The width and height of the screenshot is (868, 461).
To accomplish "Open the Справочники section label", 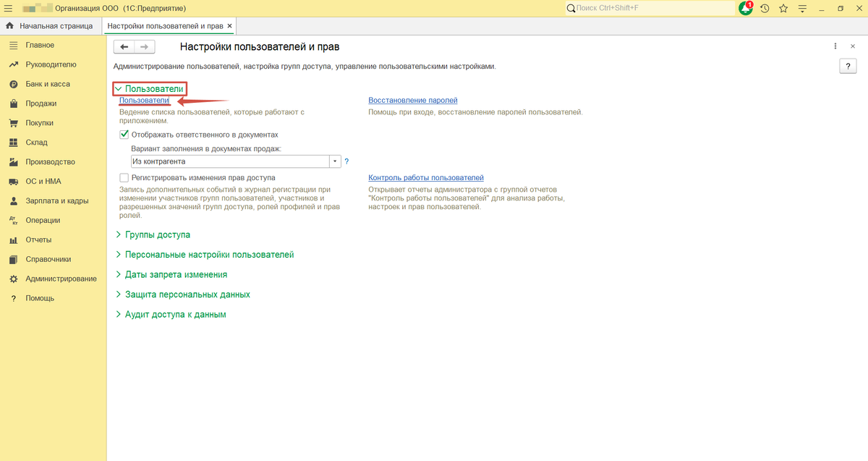I will [x=48, y=259].
